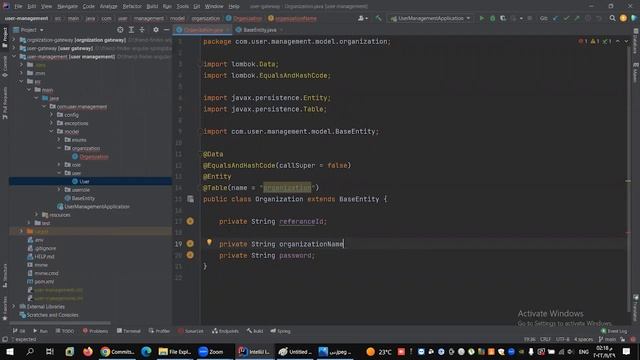Viewport: 640px width, 360px height.
Task: Open the Spring tool window
Action: (280, 331)
